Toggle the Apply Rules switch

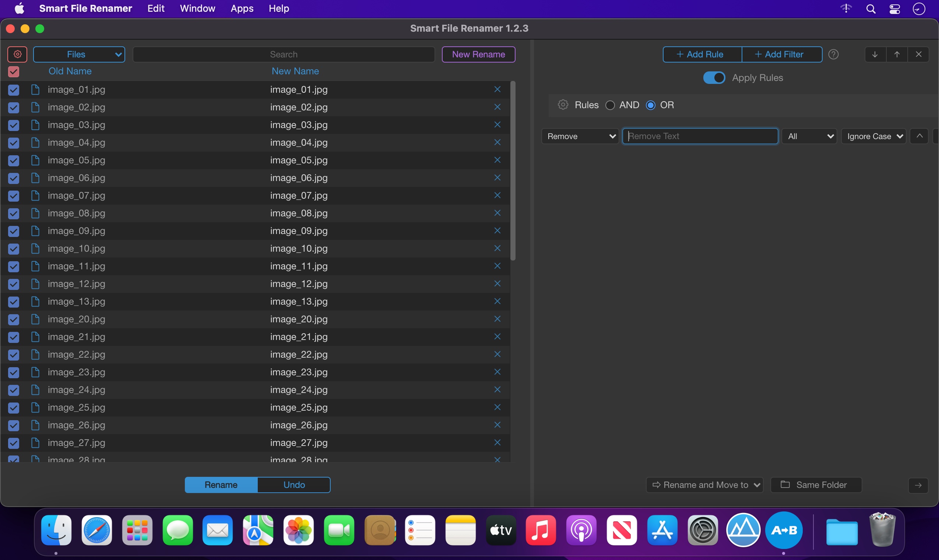point(714,78)
